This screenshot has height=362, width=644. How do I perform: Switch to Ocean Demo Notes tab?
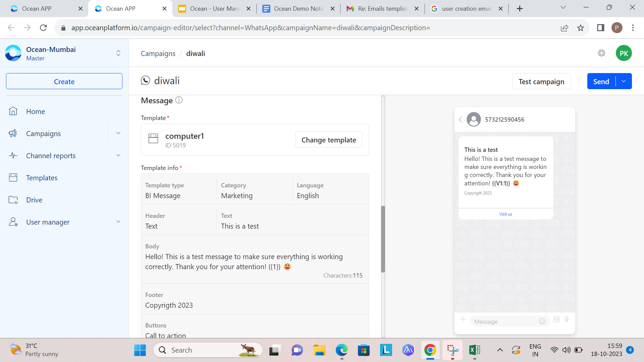click(299, 8)
